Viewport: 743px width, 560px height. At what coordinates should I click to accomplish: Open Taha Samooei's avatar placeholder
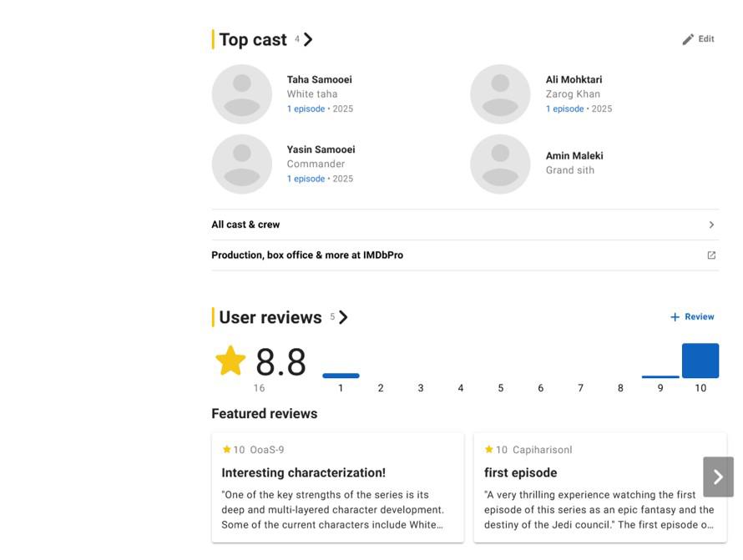coord(241,93)
